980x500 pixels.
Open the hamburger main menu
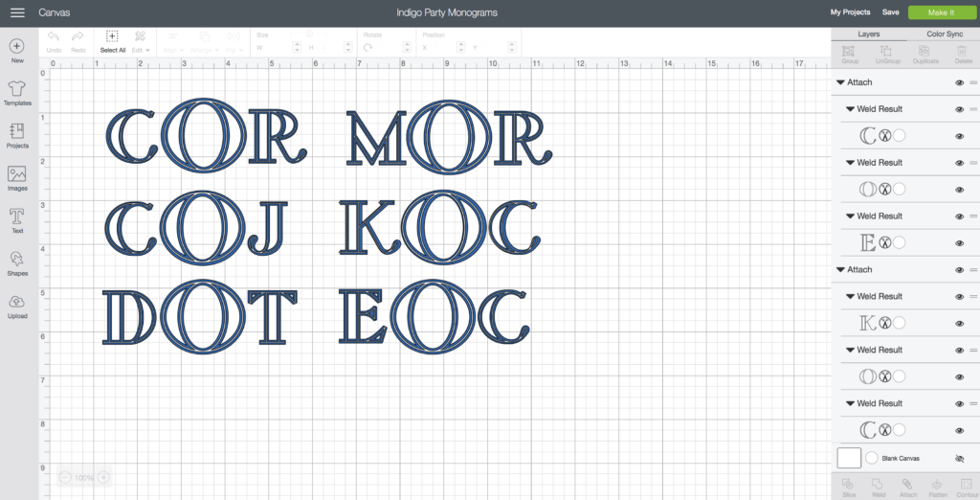point(17,12)
